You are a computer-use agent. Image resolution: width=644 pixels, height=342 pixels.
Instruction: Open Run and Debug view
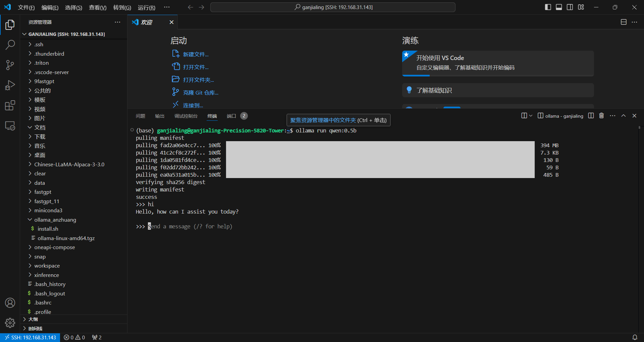(x=10, y=85)
